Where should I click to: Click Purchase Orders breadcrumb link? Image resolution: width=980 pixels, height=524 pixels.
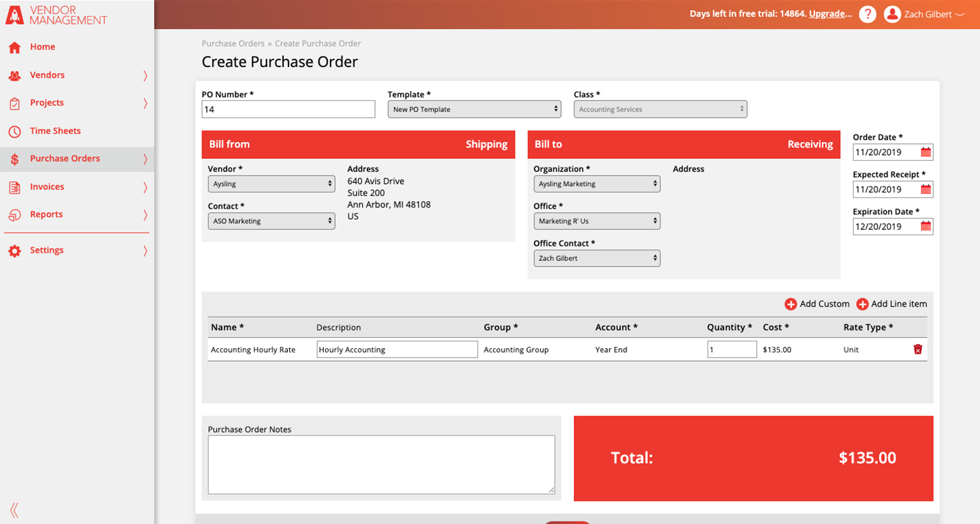click(233, 43)
